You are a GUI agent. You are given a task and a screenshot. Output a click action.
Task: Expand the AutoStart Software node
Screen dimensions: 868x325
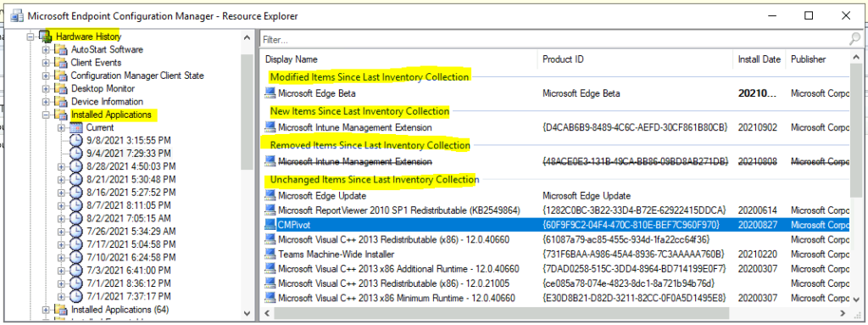coord(46,50)
